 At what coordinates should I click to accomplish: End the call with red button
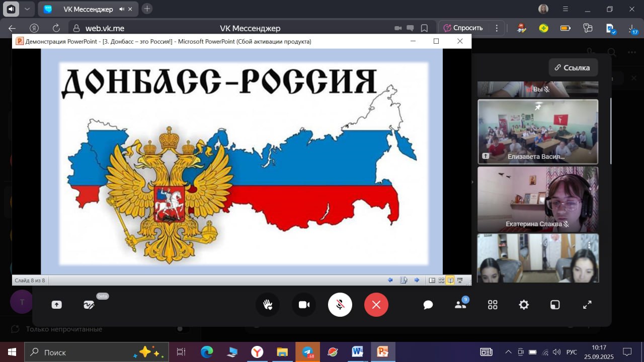376,305
